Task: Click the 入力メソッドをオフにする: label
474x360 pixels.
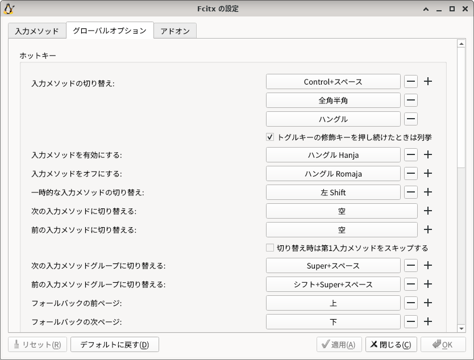Action: (77, 174)
